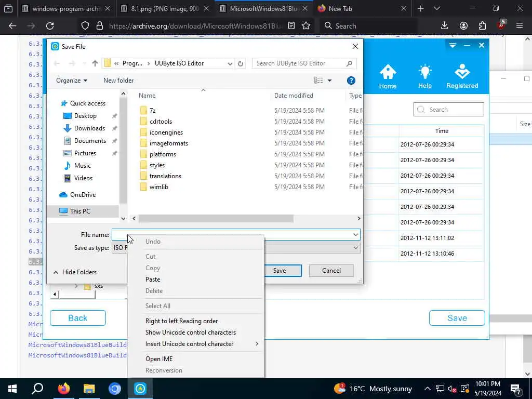The width and height of the screenshot is (532, 399).
Task: Go up one folder level in Save File
Action: (95, 63)
